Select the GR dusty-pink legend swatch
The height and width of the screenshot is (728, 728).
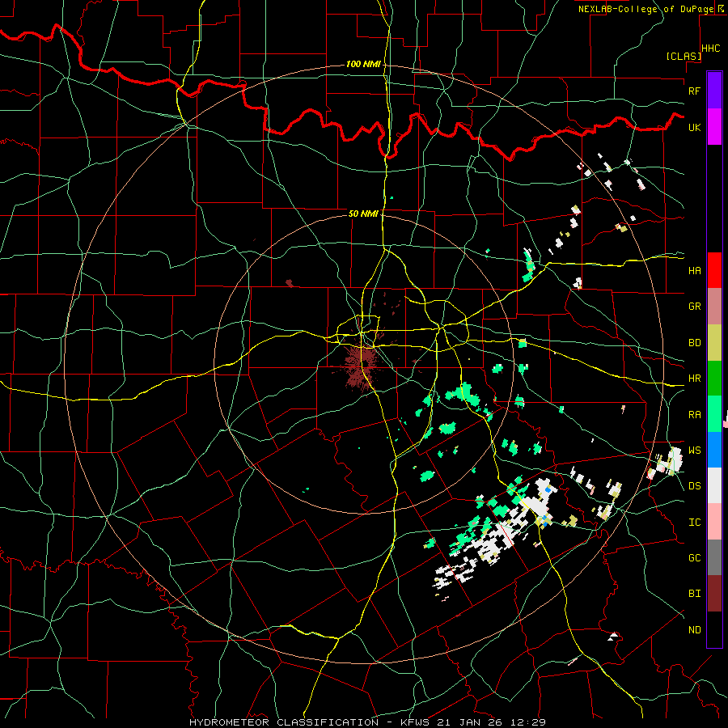click(714, 307)
